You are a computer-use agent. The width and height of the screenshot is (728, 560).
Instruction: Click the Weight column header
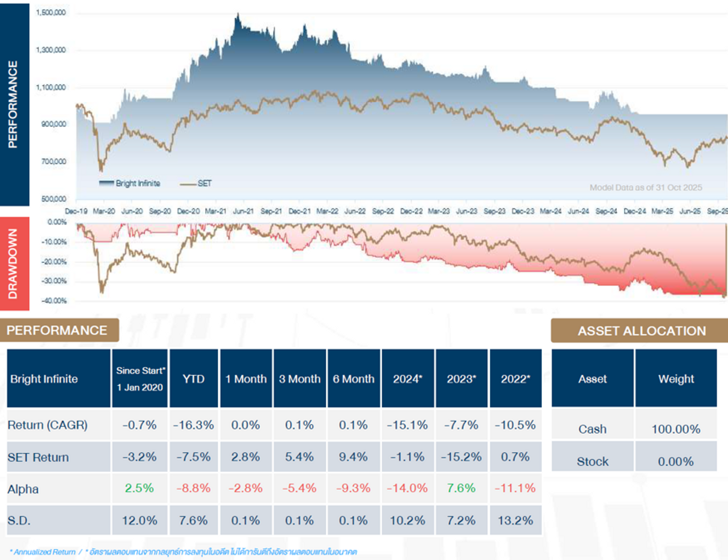(x=676, y=379)
